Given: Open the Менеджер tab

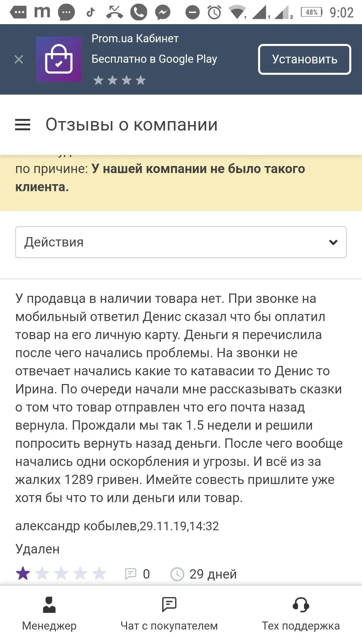Looking at the screenshot, I should [x=49, y=614].
